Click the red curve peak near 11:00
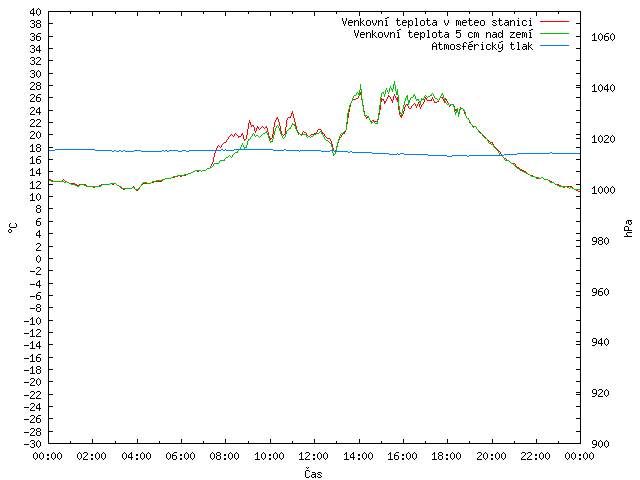This screenshot has width=640, height=480. [x=292, y=112]
